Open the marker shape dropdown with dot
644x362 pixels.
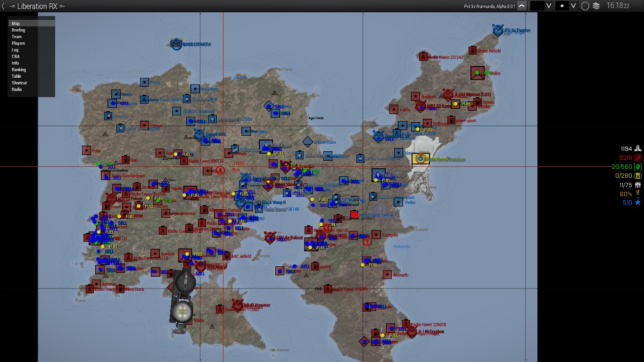[573, 6]
